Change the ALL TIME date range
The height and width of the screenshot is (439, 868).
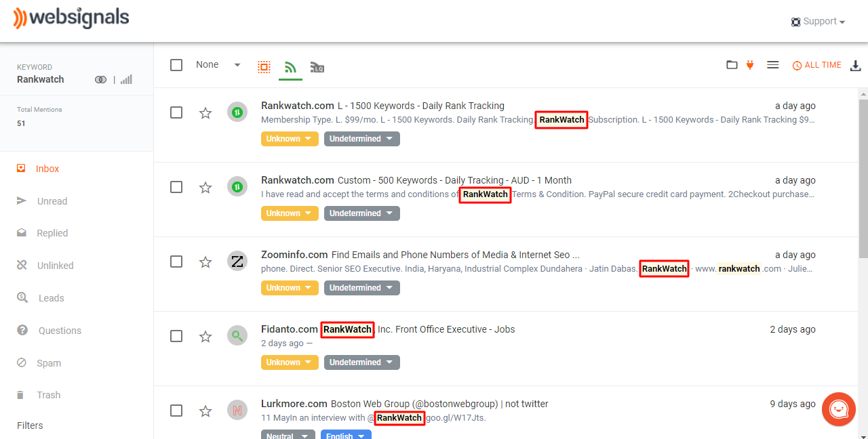pyautogui.click(x=816, y=65)
